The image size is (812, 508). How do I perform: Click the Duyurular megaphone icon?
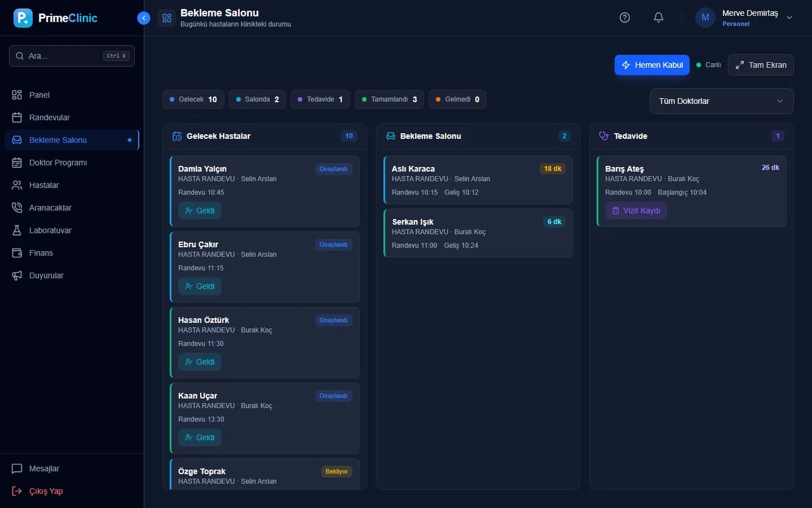click(x=17, y=275)
